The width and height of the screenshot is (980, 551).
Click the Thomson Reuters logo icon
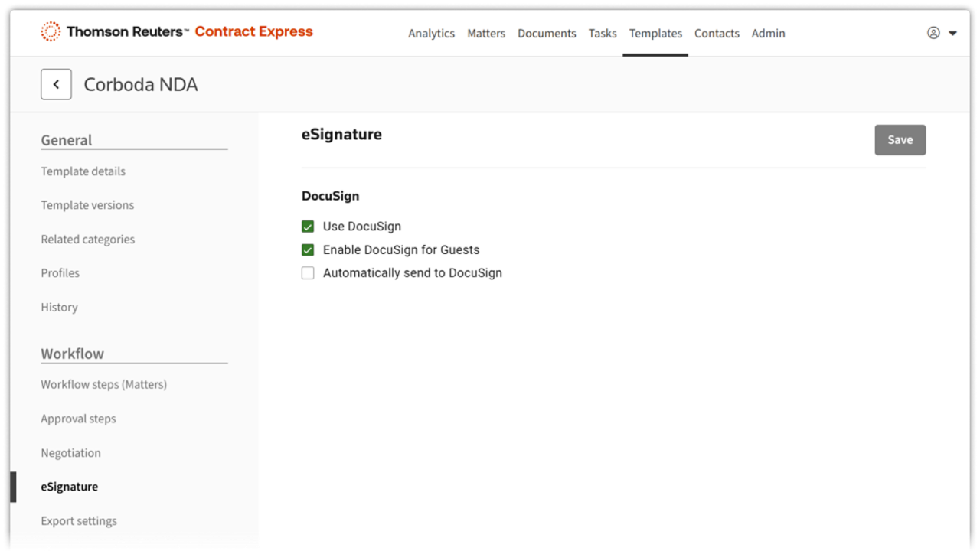tap(51, 32)
